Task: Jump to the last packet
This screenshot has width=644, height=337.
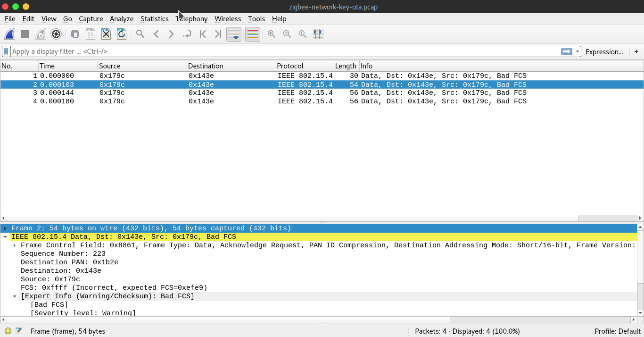Action: (218, 34)
